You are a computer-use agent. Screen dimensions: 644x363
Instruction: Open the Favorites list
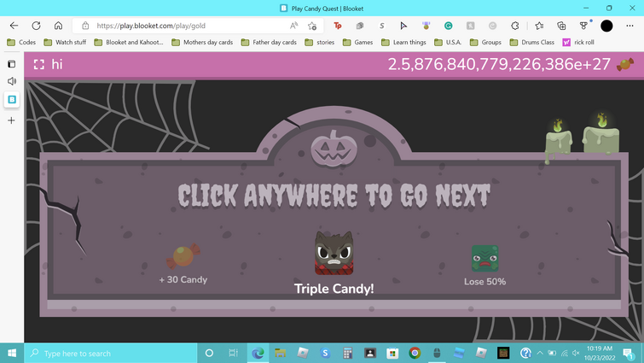point(539,26)
